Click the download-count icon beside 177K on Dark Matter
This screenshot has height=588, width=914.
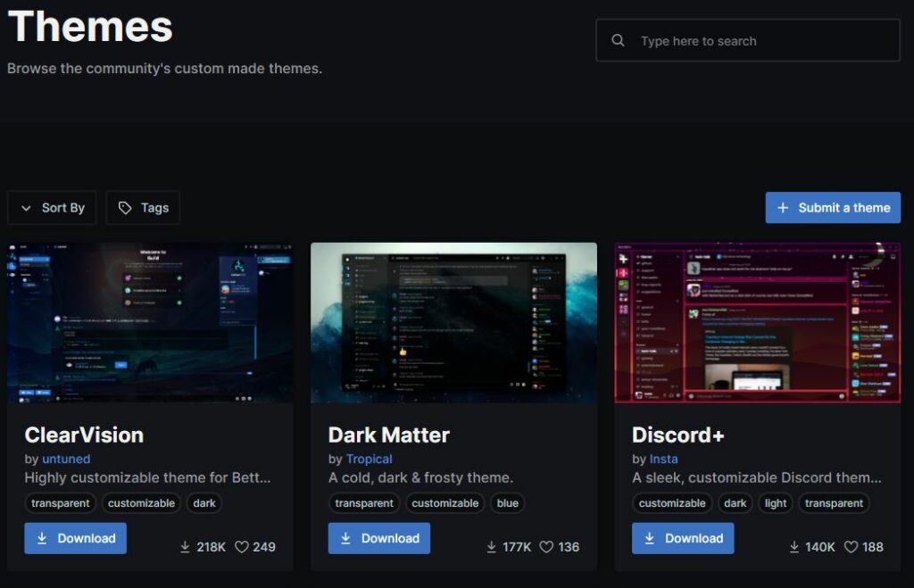491,546
